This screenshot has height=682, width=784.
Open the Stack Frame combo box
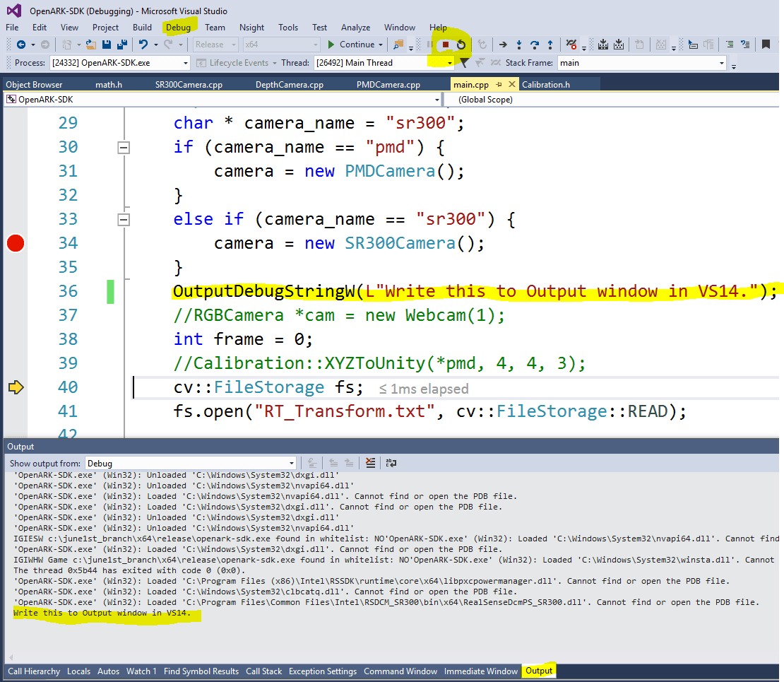pos(641,62)
